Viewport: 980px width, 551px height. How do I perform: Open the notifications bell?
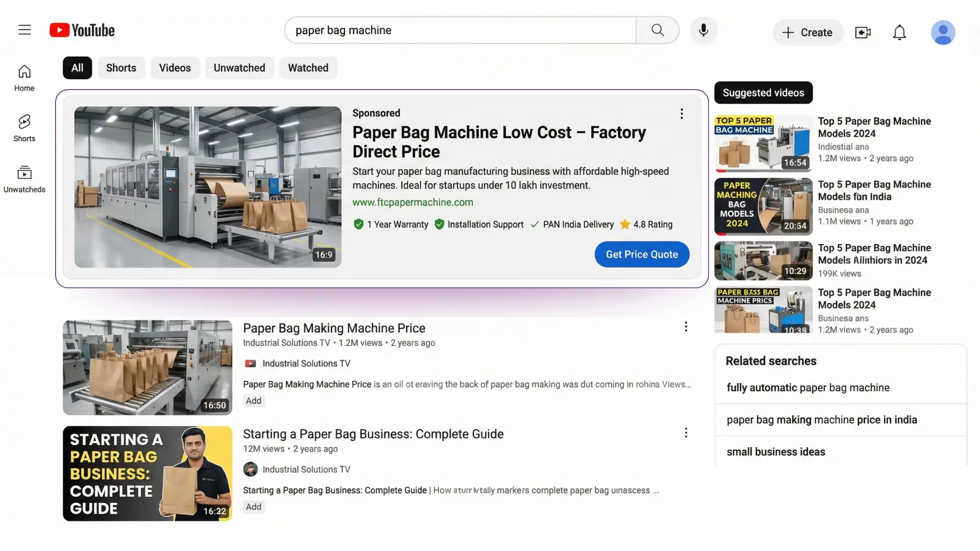coord(899,32)
